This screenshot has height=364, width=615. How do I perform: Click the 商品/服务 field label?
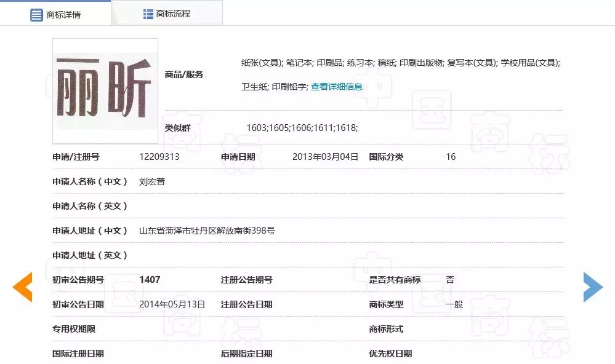coord(183,74)
